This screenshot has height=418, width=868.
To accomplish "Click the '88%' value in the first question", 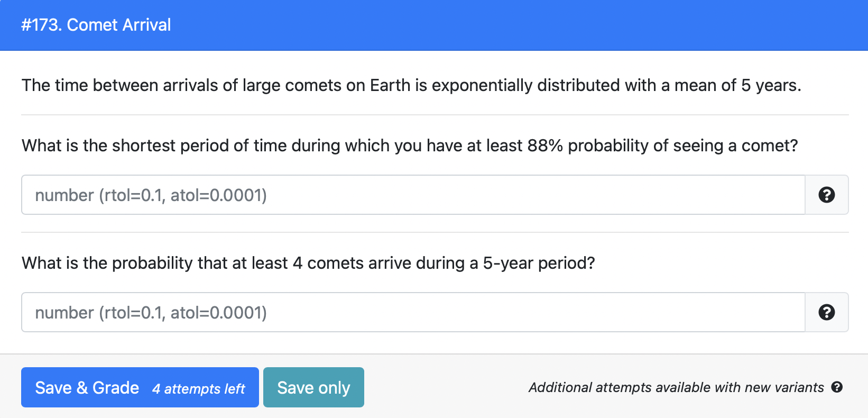I will click(x=545, y=146).
